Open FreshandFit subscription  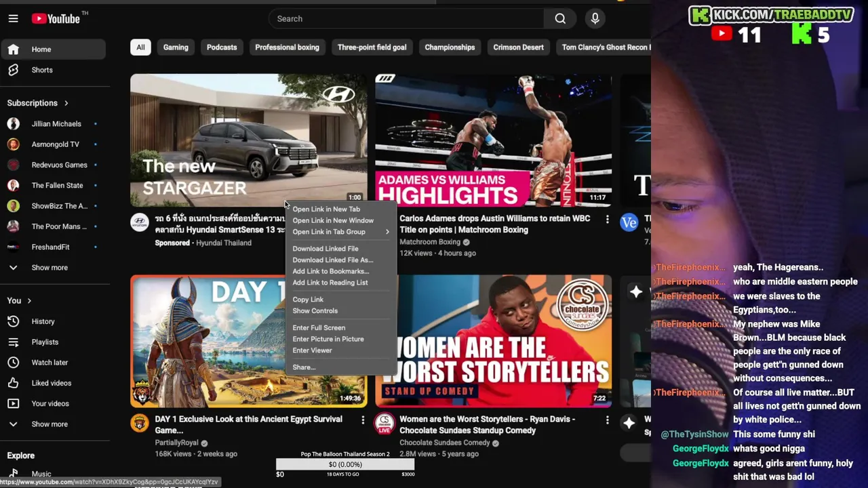(53, 247)
